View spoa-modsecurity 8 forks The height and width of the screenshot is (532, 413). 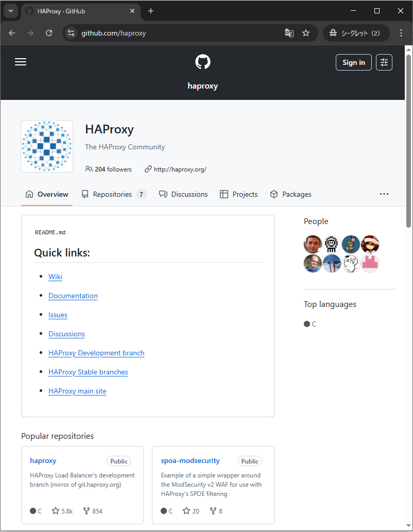coord(216,511)
